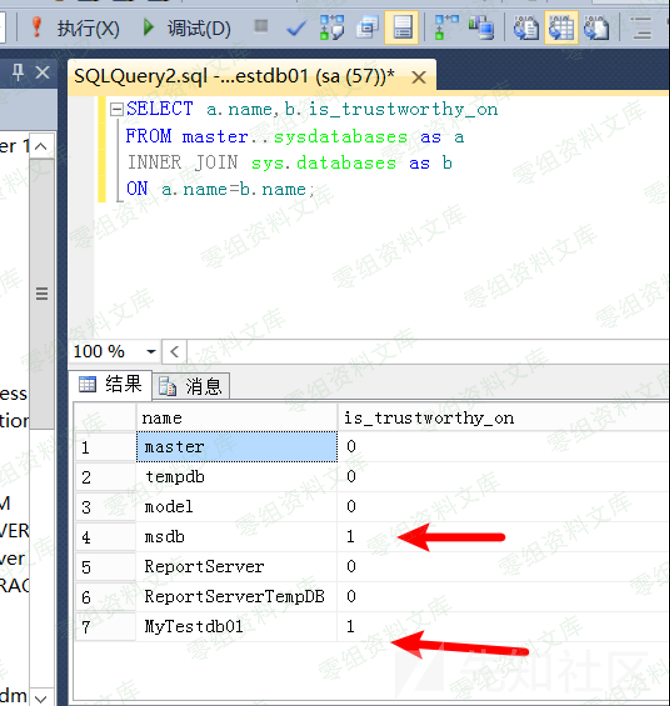Image resolution: width=670 pixels, height=706 pixels.
Task: Select results to grid icon
Action: pyautogui.click(x=561, y=28)
